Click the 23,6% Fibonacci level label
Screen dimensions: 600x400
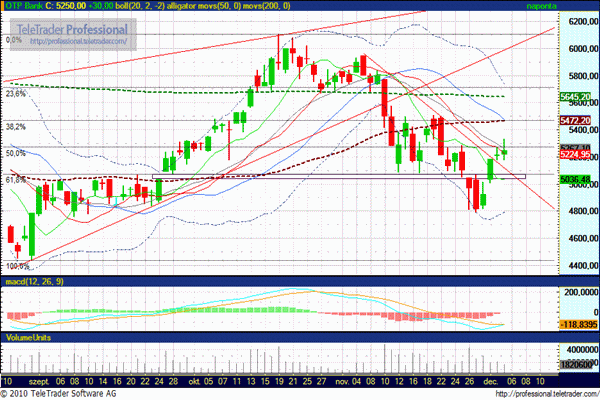pyautogui.click(x=15, y=93)
